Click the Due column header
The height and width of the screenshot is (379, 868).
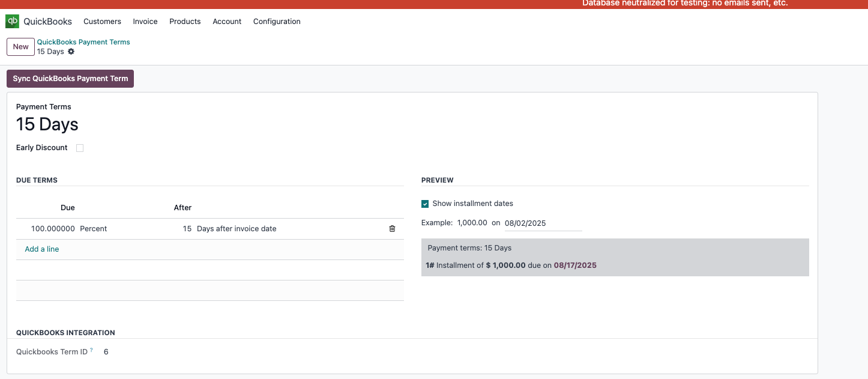[68, 208]
